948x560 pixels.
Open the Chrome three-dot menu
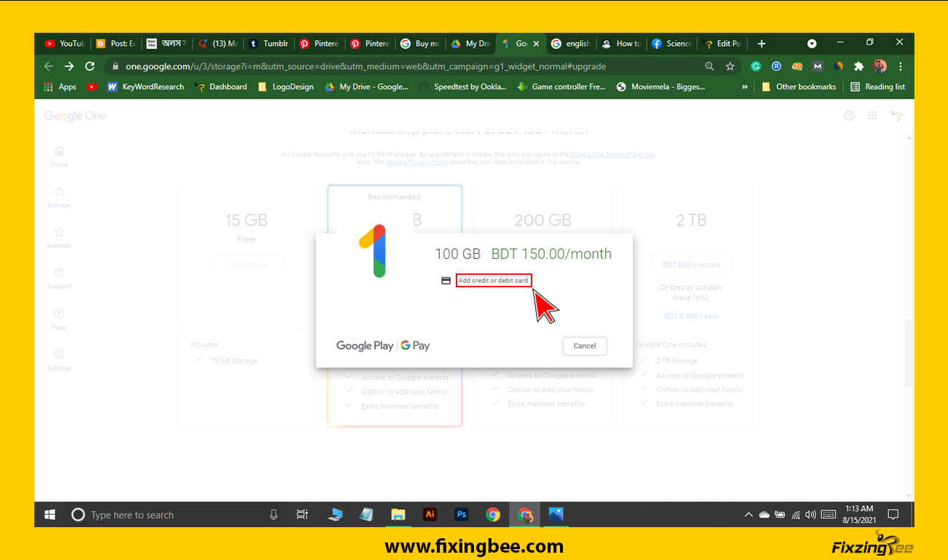pyautogui.click(x=901, y=66)
